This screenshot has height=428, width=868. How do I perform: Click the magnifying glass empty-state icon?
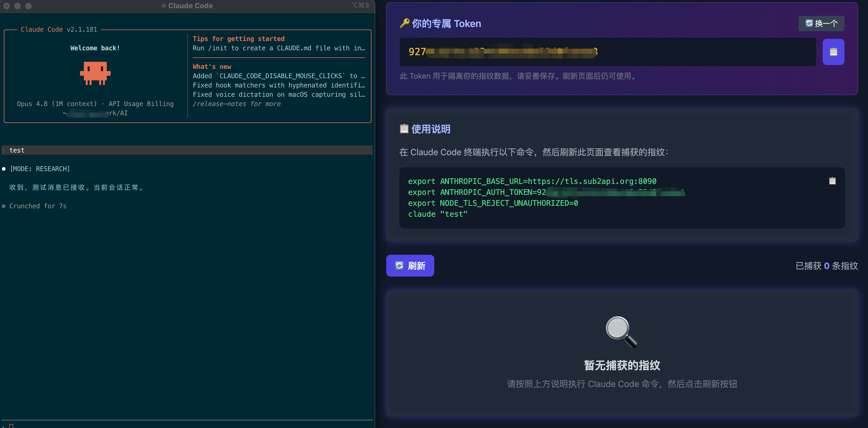pyautogui.click(x=622, y=332)
